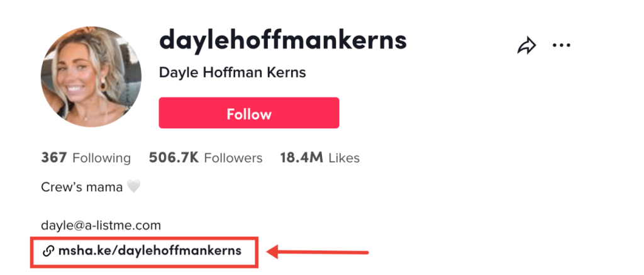Viewport: 644px width, 275px height.
Task: Click the chain link icon beside msha.ke
Action: (48, 251)
